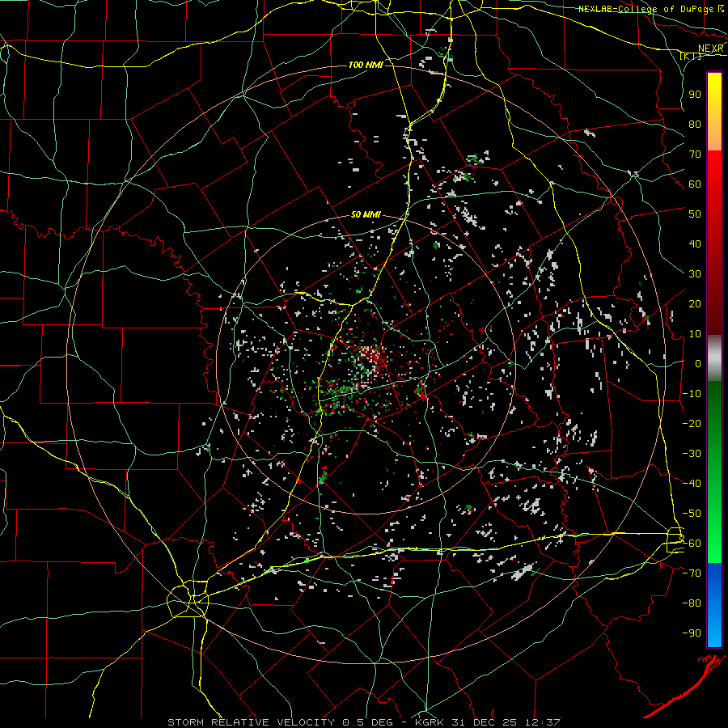Screen dimensions: 728x728
Task: Click the positive 70 scale value
Action: point(695,154)
